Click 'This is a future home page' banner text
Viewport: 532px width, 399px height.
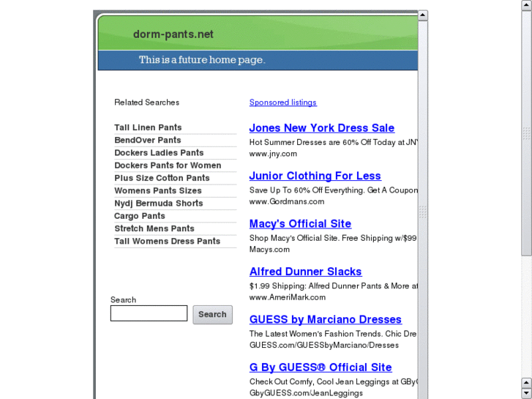click(202, 60)
